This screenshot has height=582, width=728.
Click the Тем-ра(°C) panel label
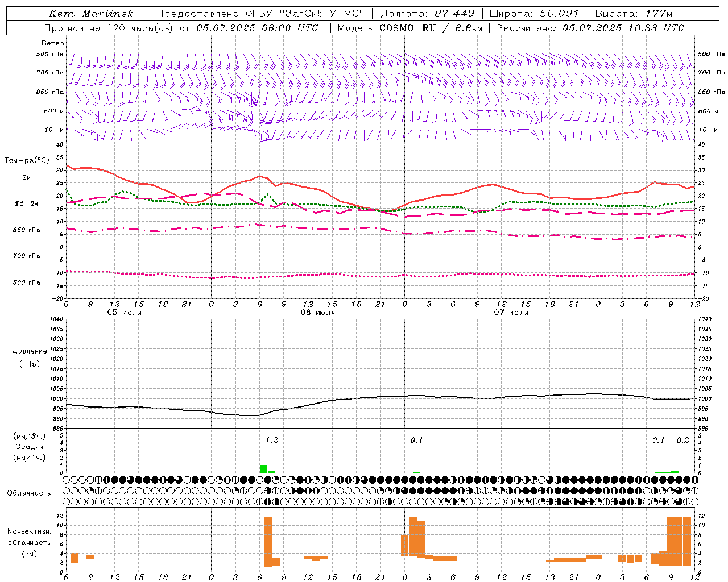click(27, 161)
